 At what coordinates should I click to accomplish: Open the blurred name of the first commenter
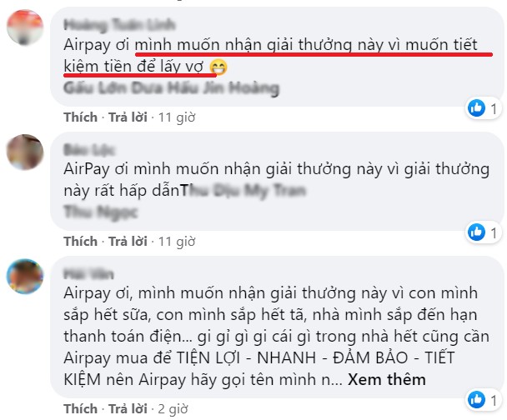[119, 25]
